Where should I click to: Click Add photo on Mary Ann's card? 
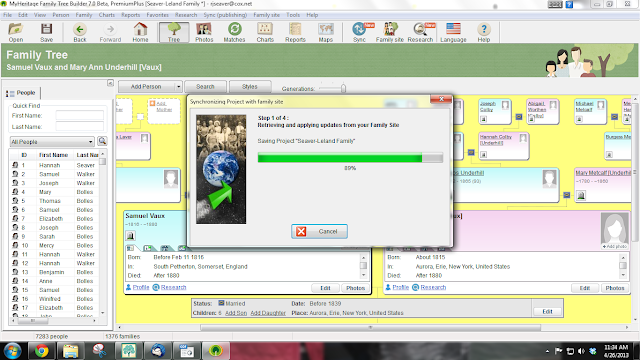614,247
